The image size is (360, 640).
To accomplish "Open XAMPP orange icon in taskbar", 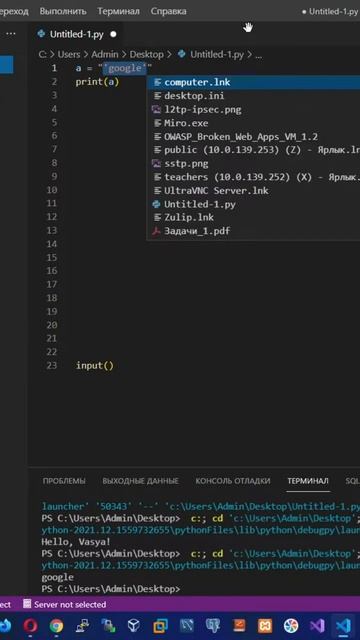I will point(264,625).
